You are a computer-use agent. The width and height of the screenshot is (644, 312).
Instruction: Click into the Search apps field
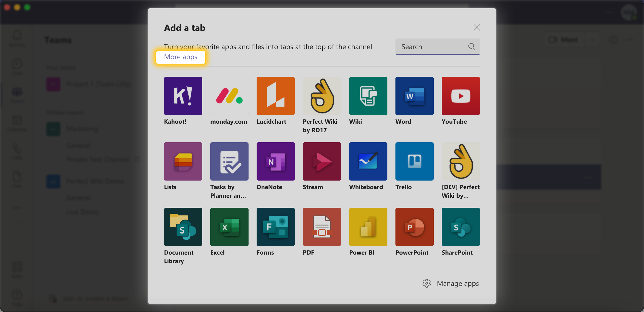(x=437, y=47)
